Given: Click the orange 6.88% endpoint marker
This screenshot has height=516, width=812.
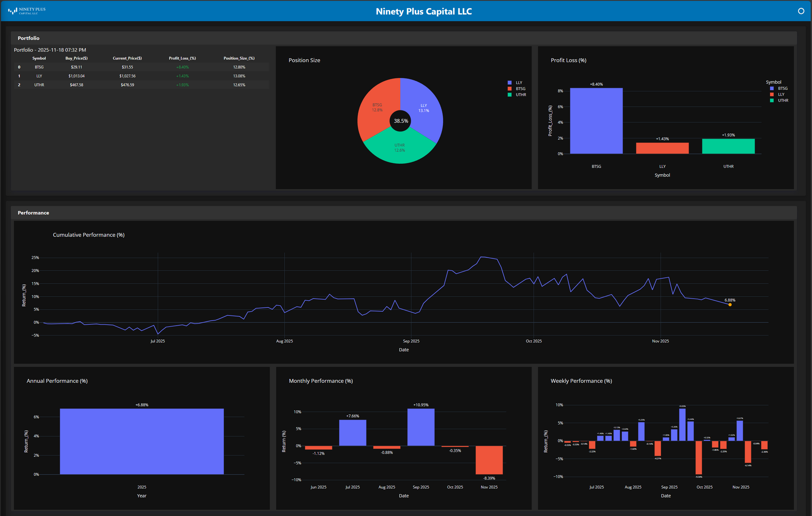Looking at the screenshot, I should (730, 305).
